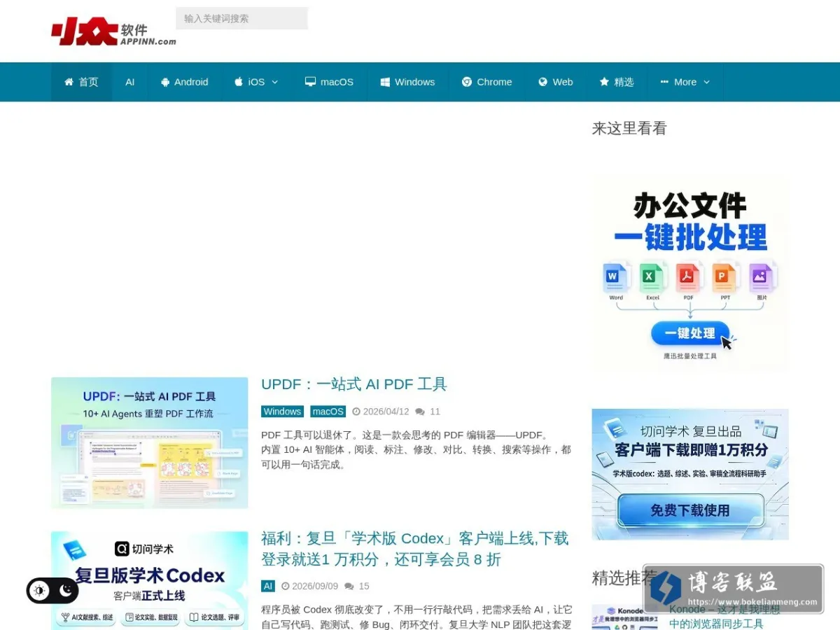Click the comments icon beside 15
Viewport: 840px width, 630px height.
[349, 586]
